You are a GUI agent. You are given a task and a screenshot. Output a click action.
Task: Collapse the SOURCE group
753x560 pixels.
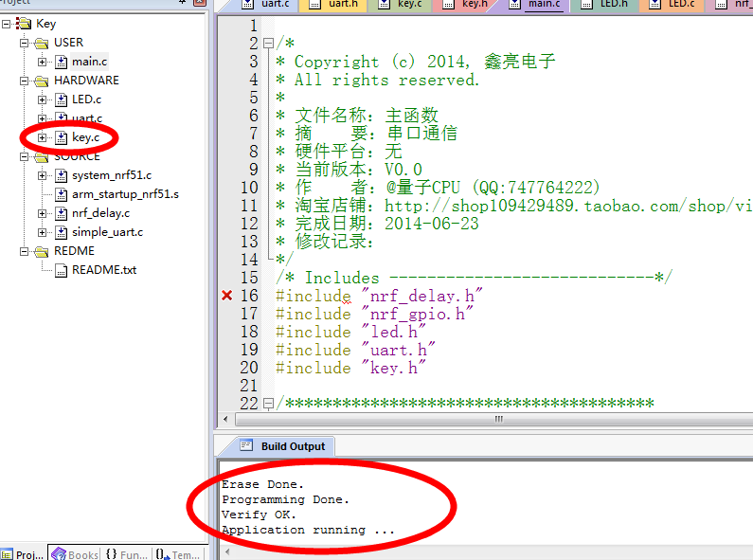pyautogui.click(x=24, y=156)
